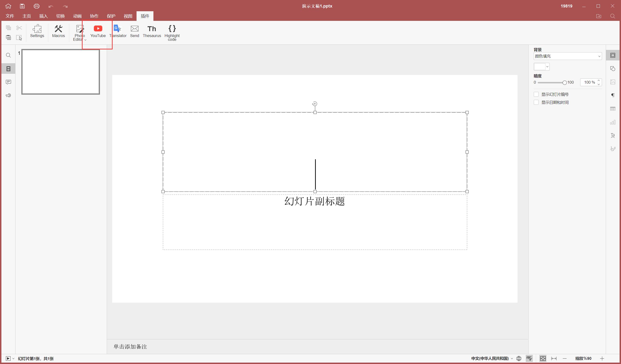Toggle spell checking in status bar
The width and height of the screenshot is (621, 364).
pos(529,358)
